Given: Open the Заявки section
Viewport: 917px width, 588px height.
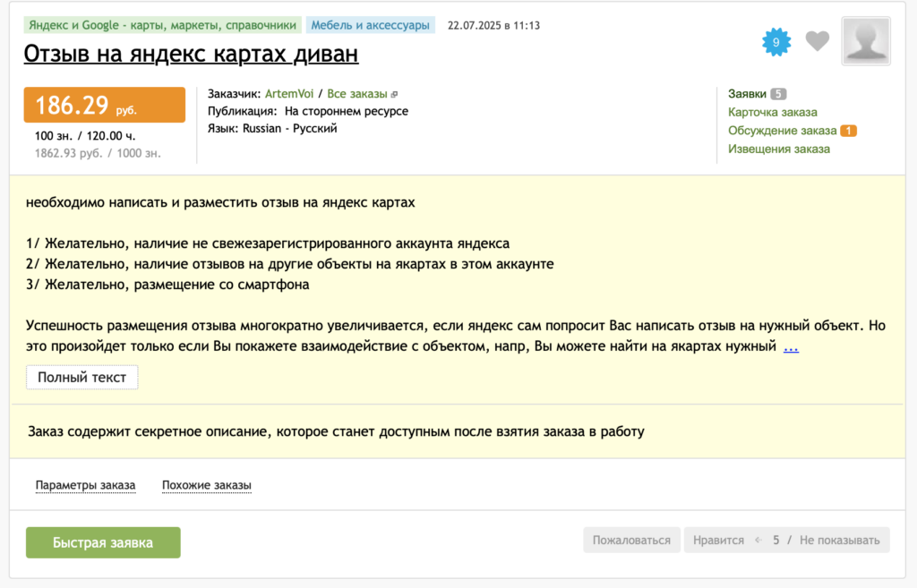Looking at the screenshot, I should click(x=747, y=94).
